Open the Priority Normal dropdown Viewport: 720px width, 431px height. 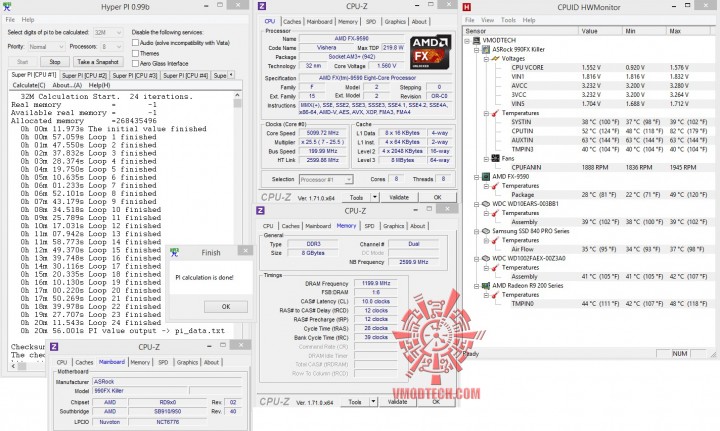[61, 47]
